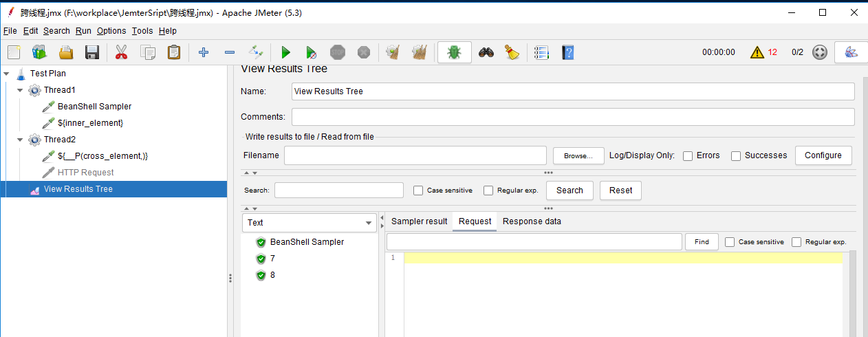The height and width of the screenshot is (337, 868).
Task: Click the warning triangle log errors icon
Action: coord(757,52)
